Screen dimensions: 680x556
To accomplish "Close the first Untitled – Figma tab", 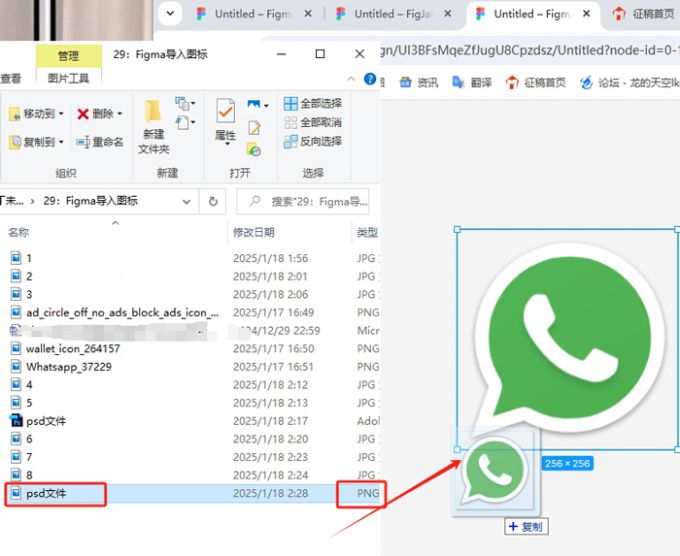I will [308, 14].
